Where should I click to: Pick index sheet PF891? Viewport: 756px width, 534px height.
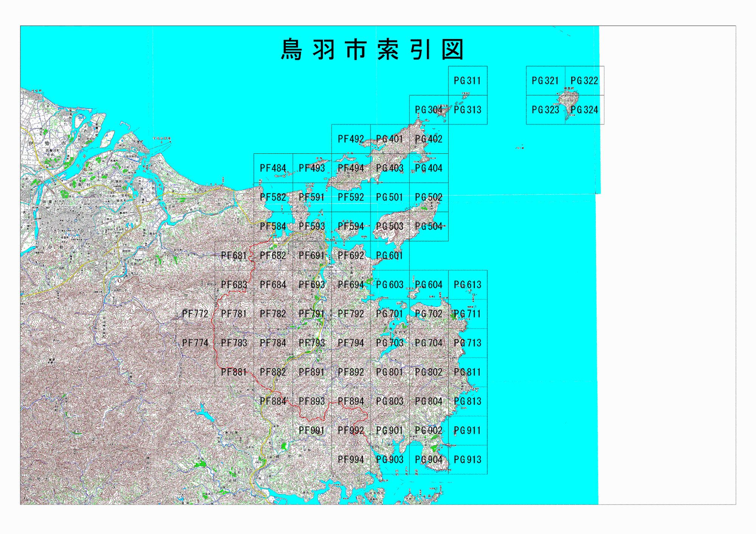click(312, 372)
